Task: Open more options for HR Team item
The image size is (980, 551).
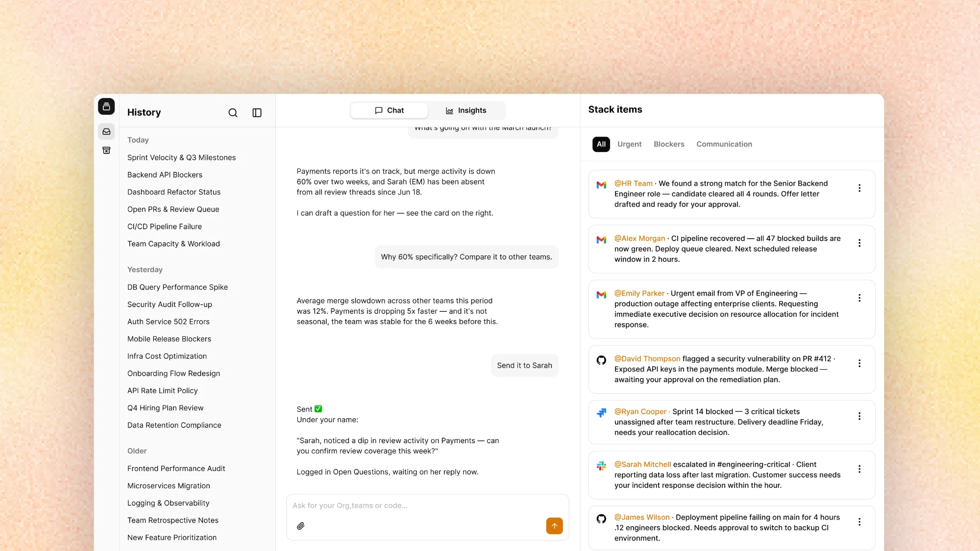Action: 859,188
